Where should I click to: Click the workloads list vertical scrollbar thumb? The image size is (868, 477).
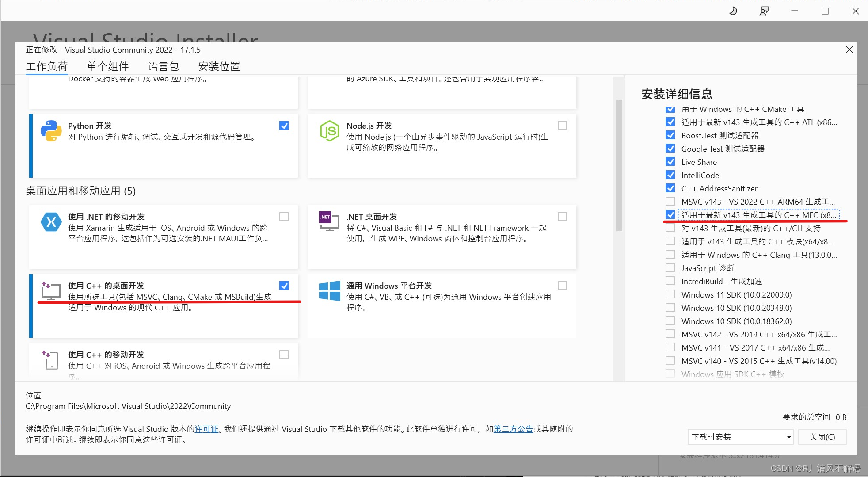pyautogui.click(x=619, y=165)
